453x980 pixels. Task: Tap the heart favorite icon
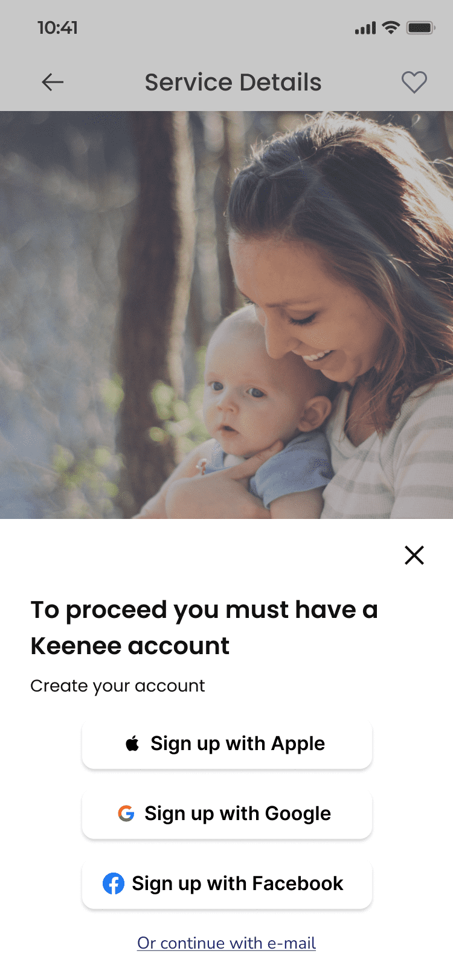click(414, 82)
